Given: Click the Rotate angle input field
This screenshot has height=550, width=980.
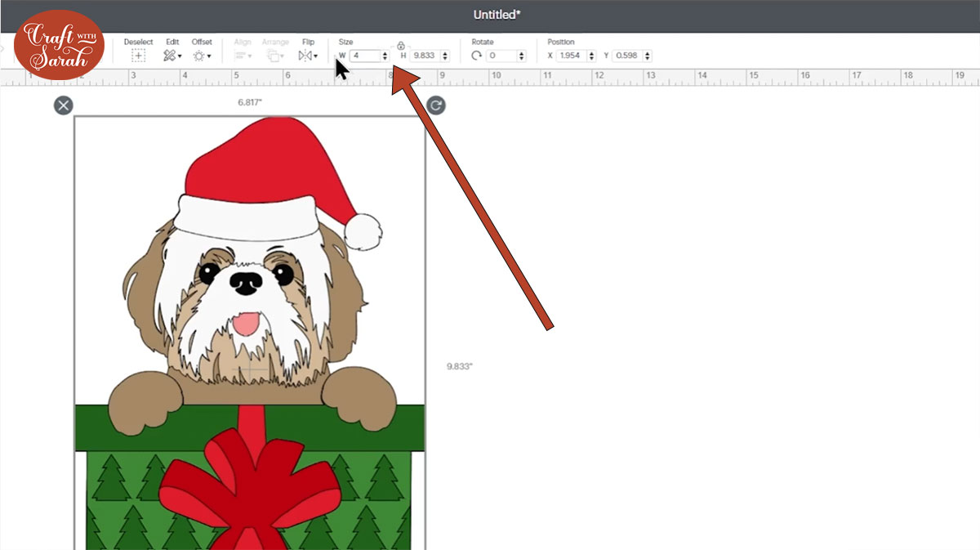Looking at the screenshot, I should point(501,56).
